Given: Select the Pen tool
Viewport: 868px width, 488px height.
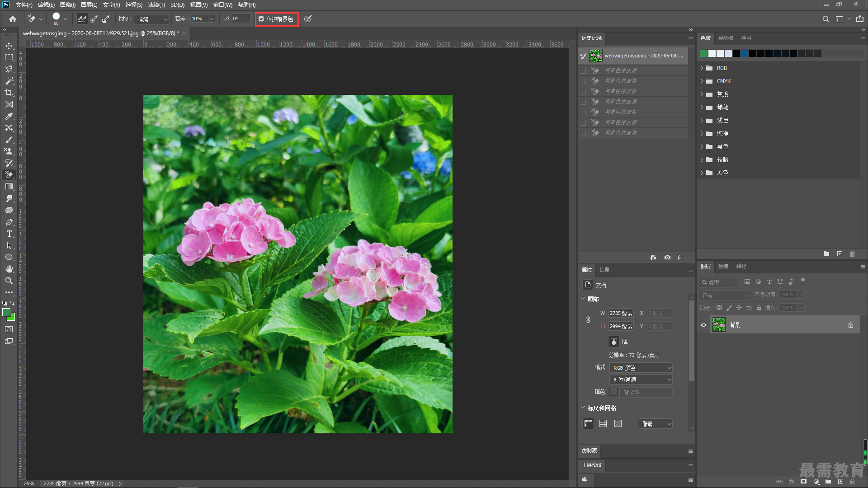Looking at the screenshot, I should click(x=9, y=222).
